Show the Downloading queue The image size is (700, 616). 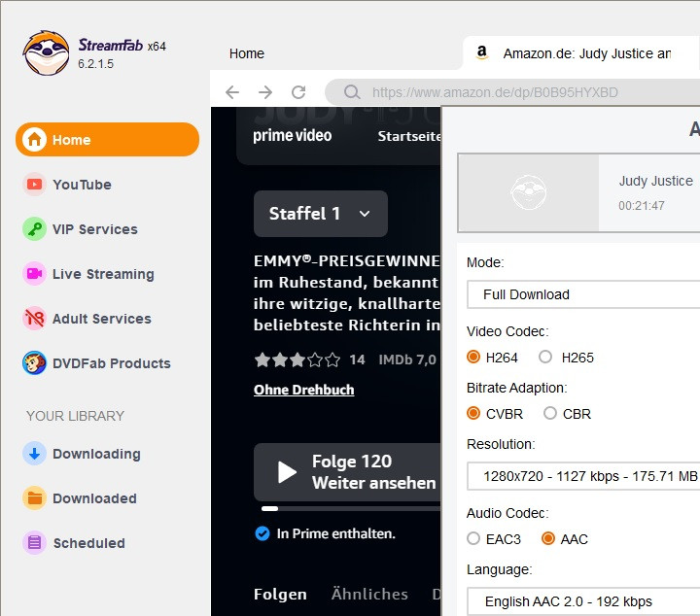click(x=95, y=454)
